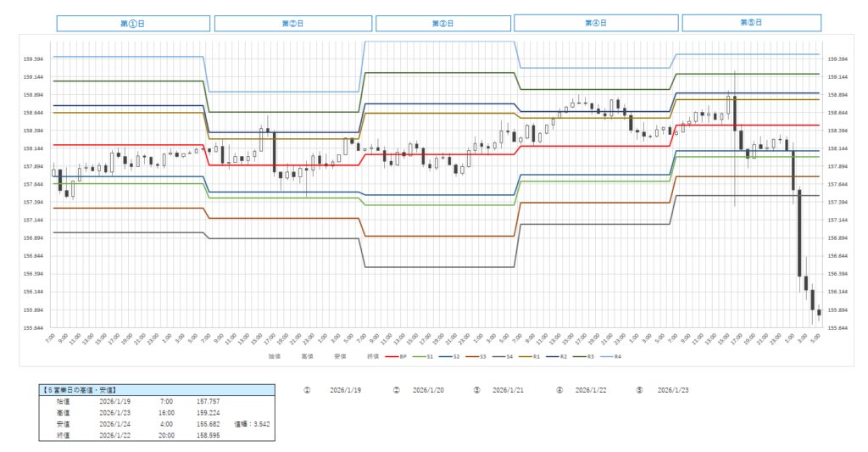Select the 値幅：3.542 cell
The image size is (868, 452).
[x=252, y=422]
